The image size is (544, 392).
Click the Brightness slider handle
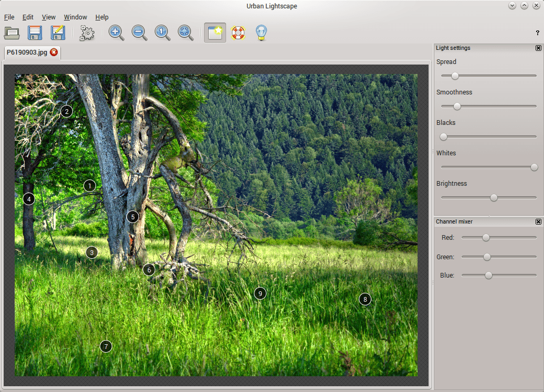click(x=494, y=198)
